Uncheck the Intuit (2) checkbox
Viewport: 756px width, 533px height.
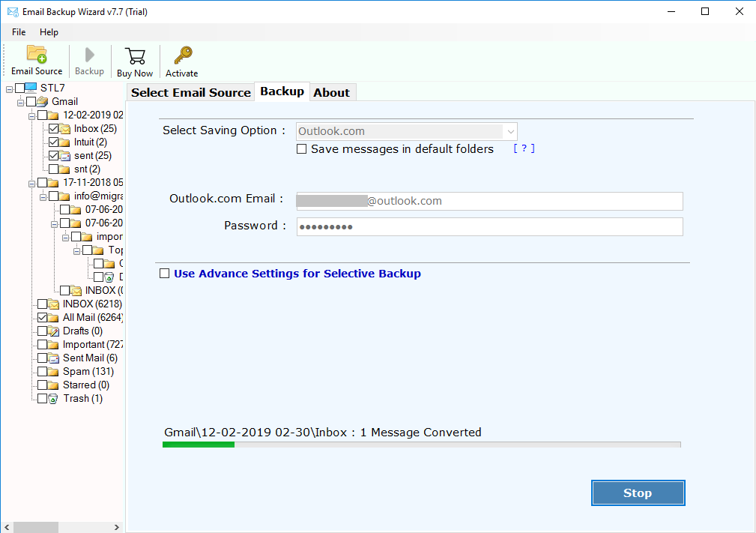53,142
